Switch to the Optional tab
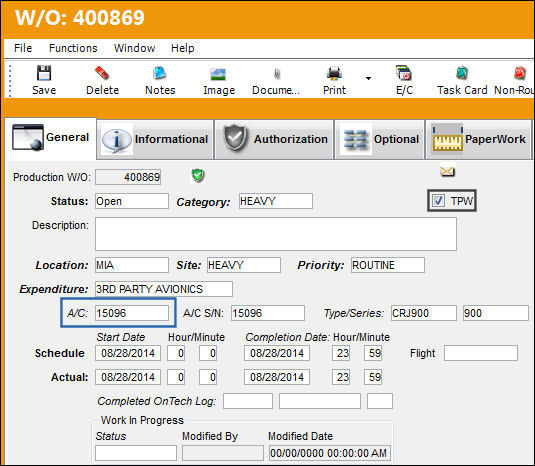Viewport: 535px width, 466px height. click(x=380, y=139)
